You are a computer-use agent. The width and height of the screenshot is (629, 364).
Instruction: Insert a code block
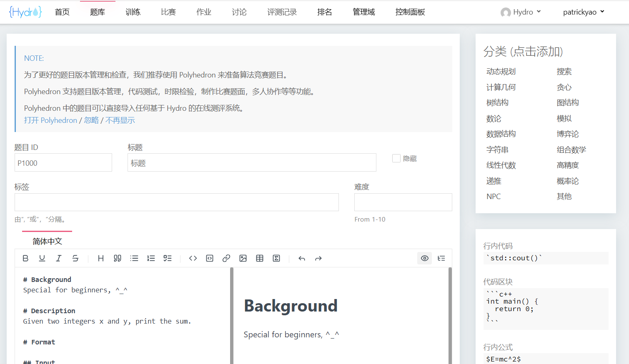point(210,258)
